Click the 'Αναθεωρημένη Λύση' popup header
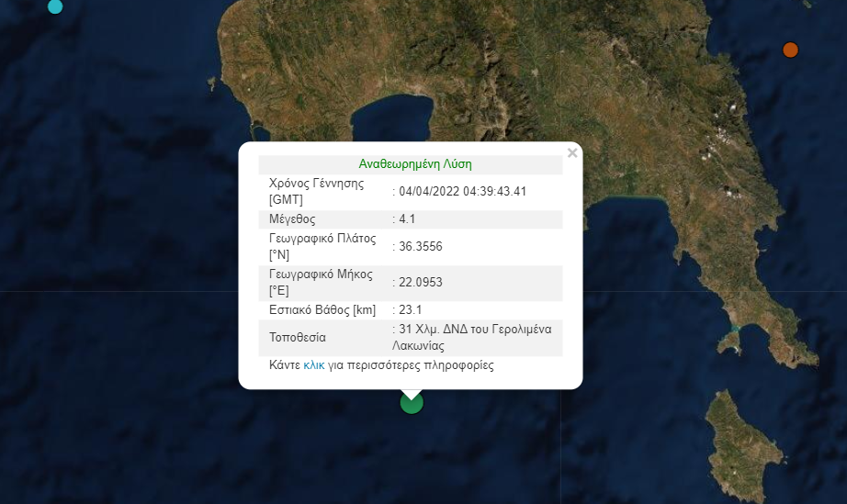 (x=415, y=164)
